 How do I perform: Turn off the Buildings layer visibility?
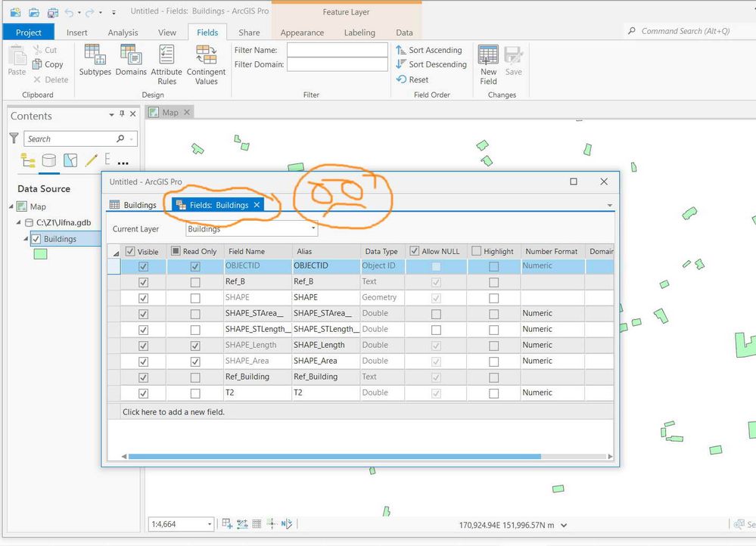(x=36, y=238)
